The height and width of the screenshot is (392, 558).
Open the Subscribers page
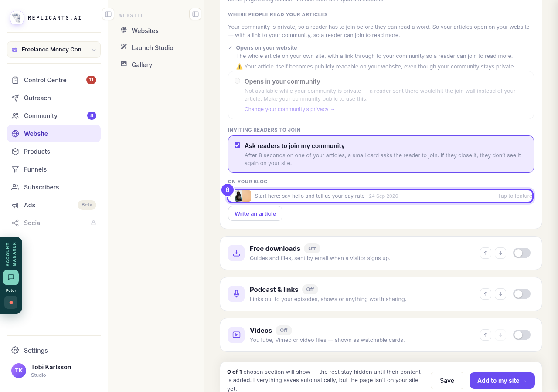pyautogui.click(x=54, y=187)
